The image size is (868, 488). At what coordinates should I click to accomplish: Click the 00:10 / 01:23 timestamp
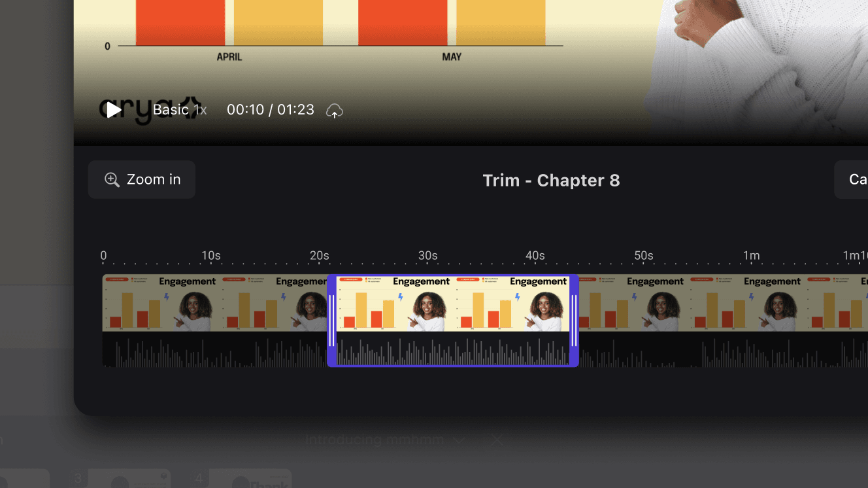(271, 109)
